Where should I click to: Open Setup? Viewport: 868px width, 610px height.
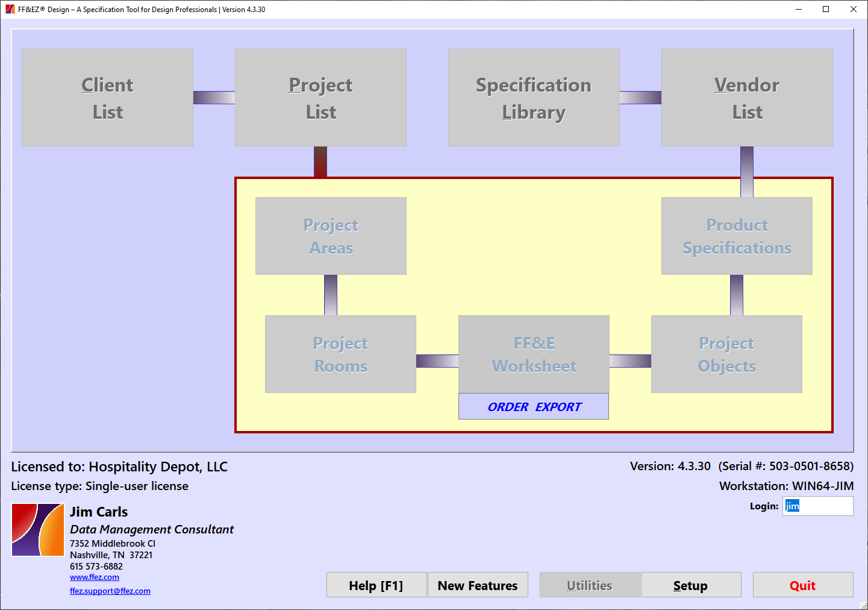pyautogui.click(x=691, y=585)
